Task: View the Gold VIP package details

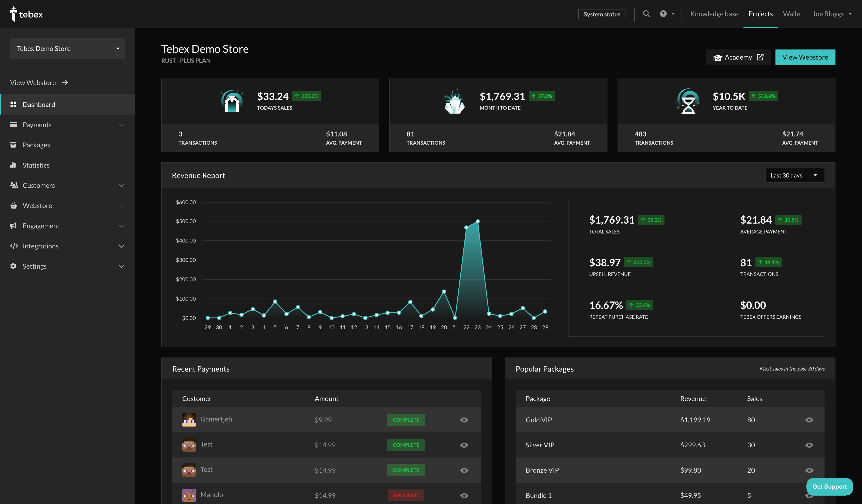Action: point(809,420)
